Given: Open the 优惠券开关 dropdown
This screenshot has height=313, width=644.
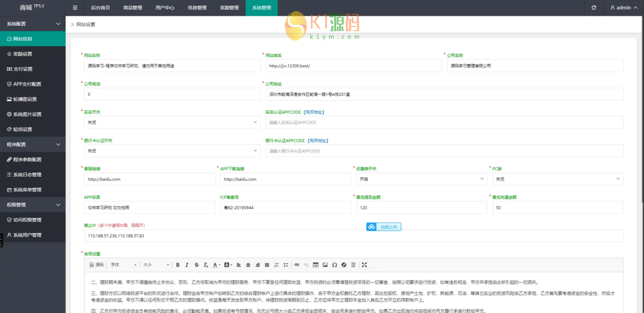Looking at the screenshot, I should tap(422, 179).
